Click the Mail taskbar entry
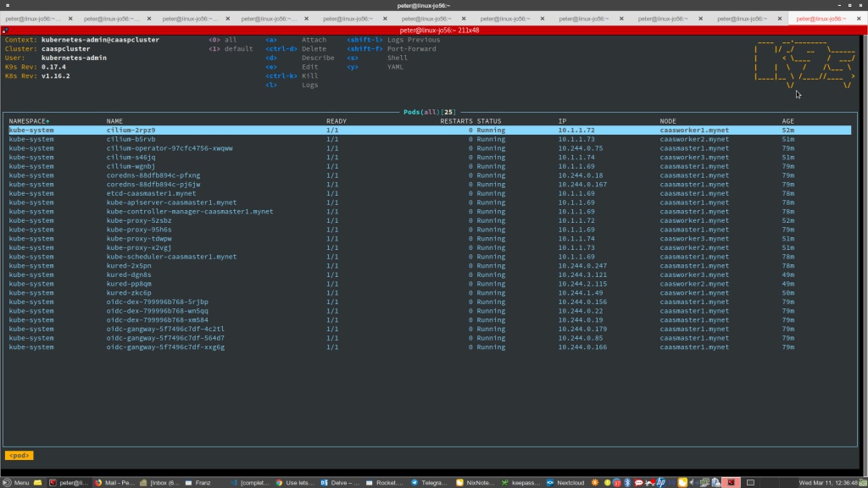Screen dimensions: 868x488 point(114,482)
